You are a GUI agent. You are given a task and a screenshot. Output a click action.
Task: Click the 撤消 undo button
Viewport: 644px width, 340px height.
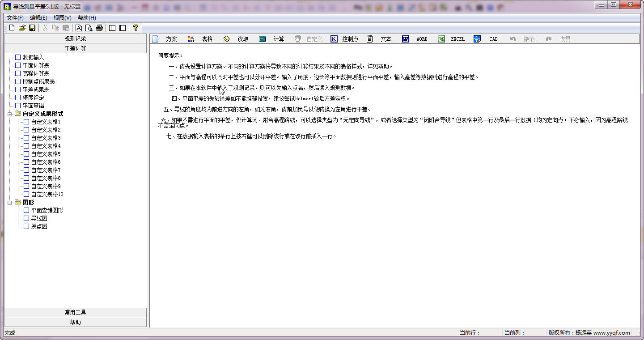(523, 39)
